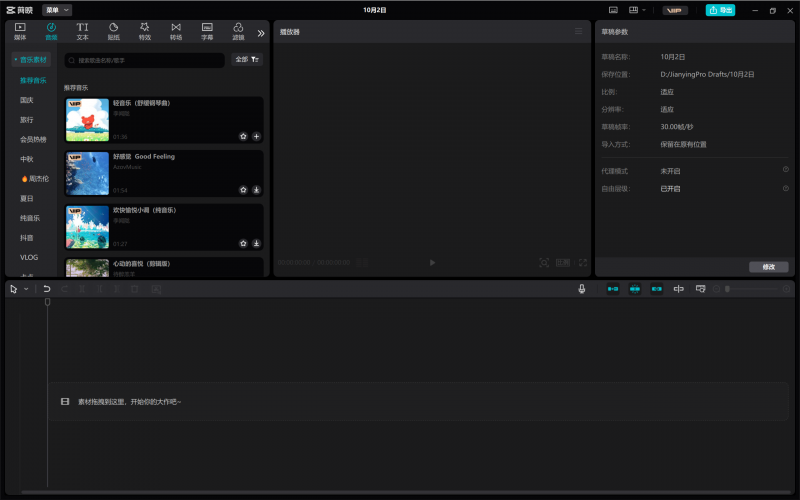
Task: Download the 好感觉 Good Feeling track
Action: 256,190
